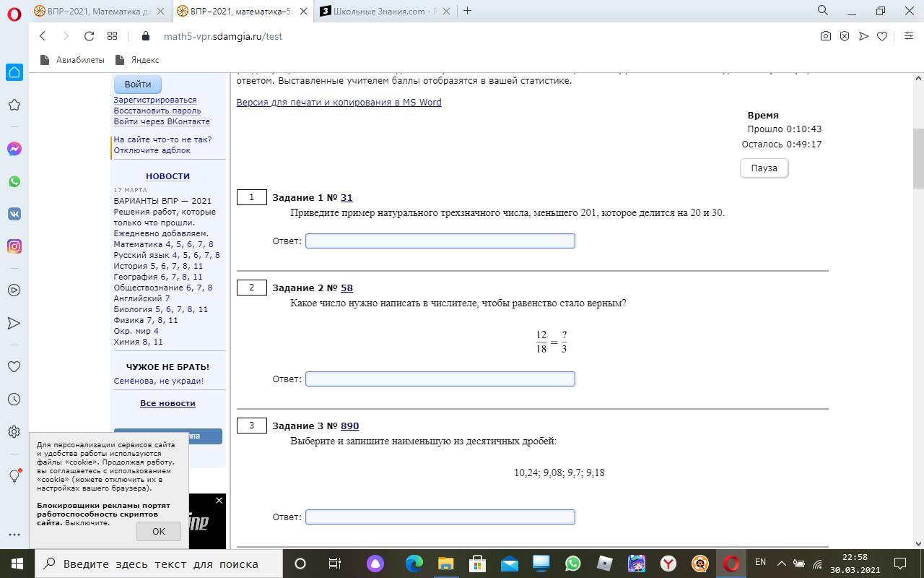Viewport: 924px width, 578px height.
Task: Open WhatsApp in Opera sidebar
Action: click(14, 181)
